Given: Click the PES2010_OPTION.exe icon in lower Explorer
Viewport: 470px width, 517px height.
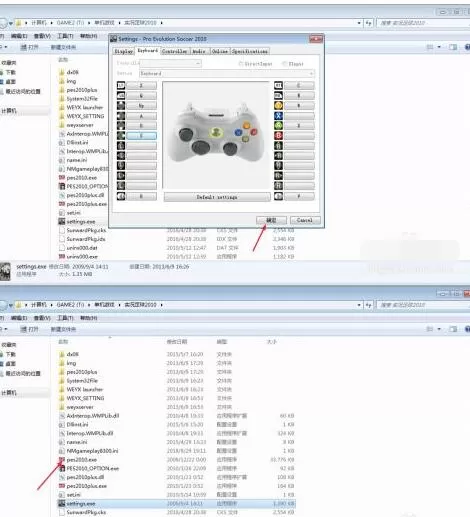Looking at the screenshot, I should [62, 468].
